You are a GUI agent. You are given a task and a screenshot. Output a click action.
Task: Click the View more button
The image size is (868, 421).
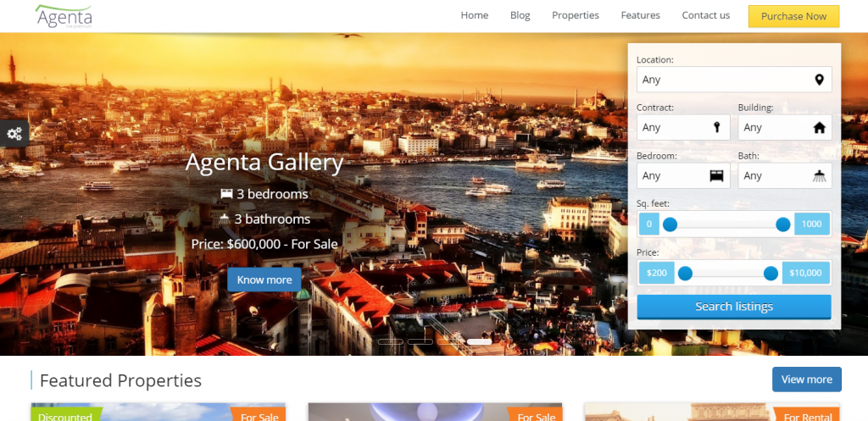pyautogui.click(x=806, y=379)
